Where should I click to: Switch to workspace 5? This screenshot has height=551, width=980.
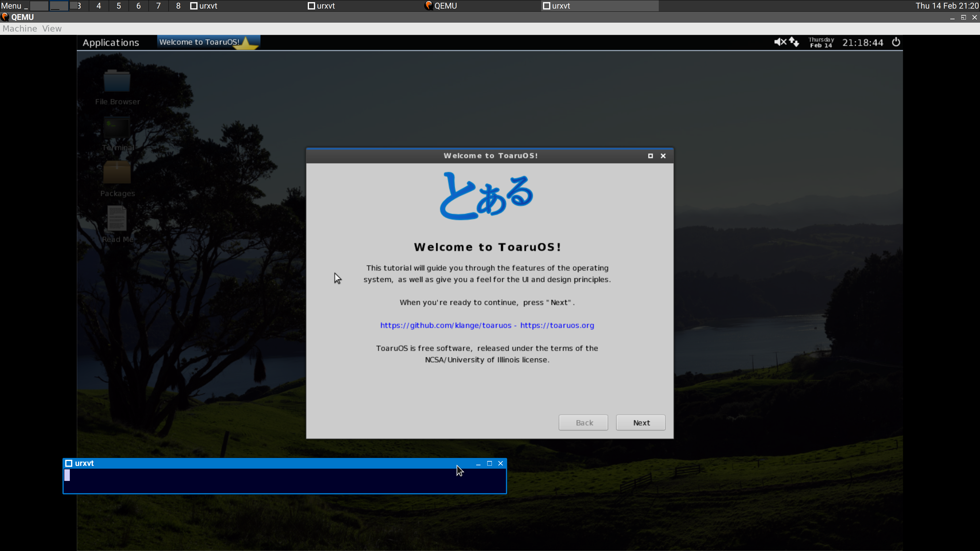coord(119,6)
